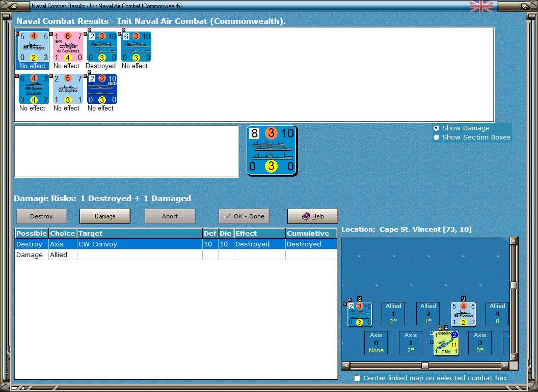Click the Choice column header
538x392 pixels.
coord(63,234)
